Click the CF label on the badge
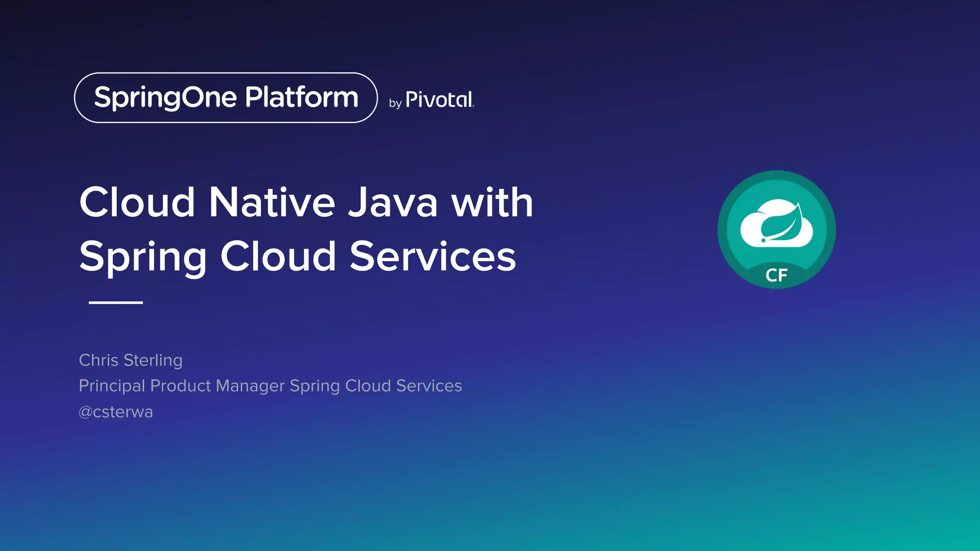Viewport: 980px width, 551px height. click(776, 275)
